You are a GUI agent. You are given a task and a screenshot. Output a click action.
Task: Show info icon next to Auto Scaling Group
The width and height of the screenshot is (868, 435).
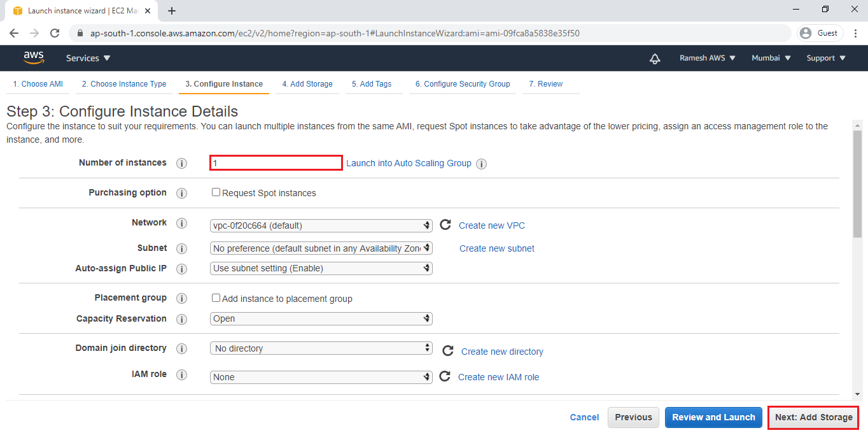pyautogui.click(x=482, y=164)
